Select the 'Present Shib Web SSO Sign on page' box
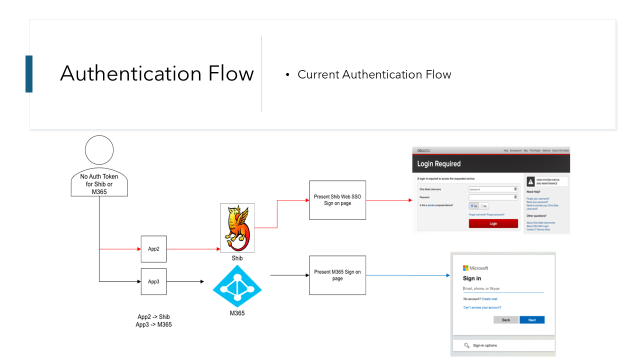 click(x=337, y=200)
